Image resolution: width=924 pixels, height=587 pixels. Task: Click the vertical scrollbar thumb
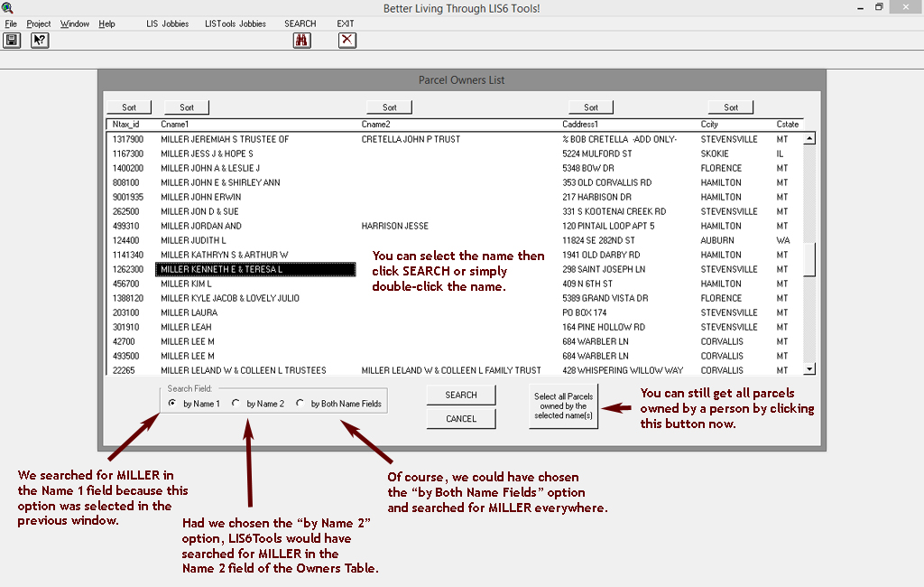click(x=809, y=259)
